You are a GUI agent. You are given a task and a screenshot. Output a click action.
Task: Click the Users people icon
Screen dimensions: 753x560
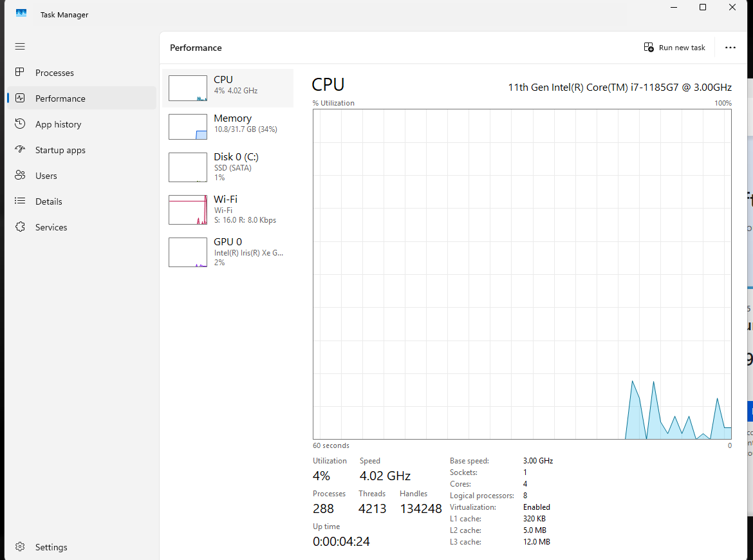point(20,176)
